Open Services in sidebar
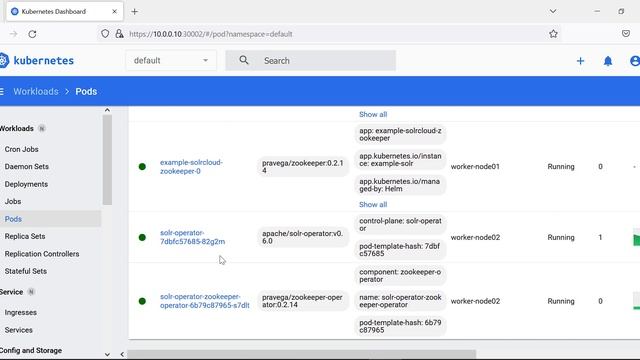The image size is (640, 360). [18, 330]
